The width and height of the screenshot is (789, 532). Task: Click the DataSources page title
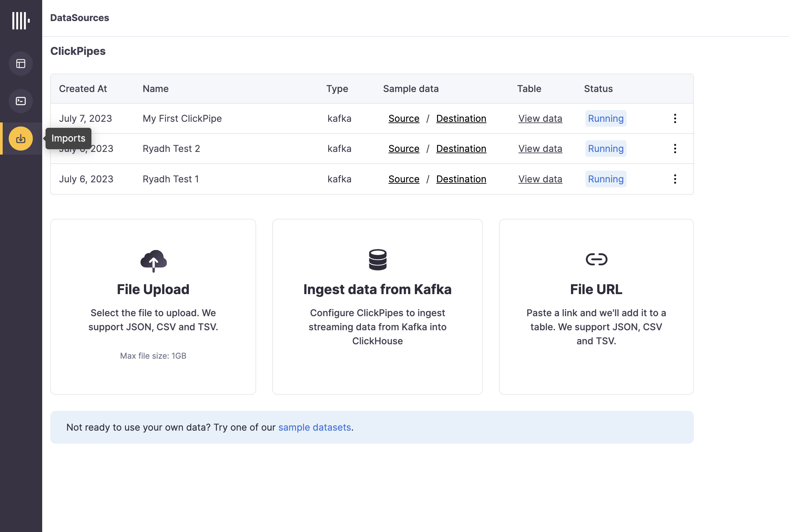79,18
